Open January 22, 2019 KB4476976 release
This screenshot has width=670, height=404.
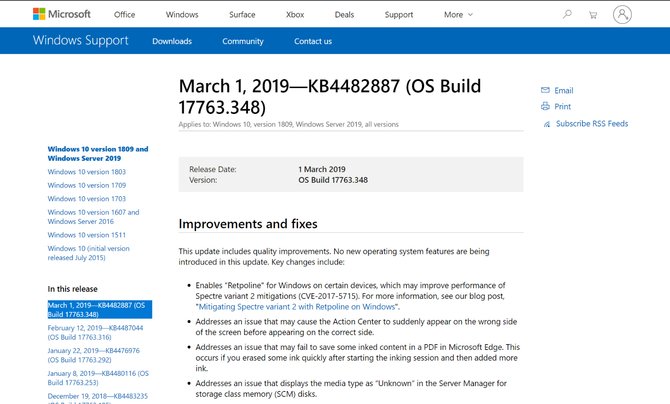click(94, 355)
